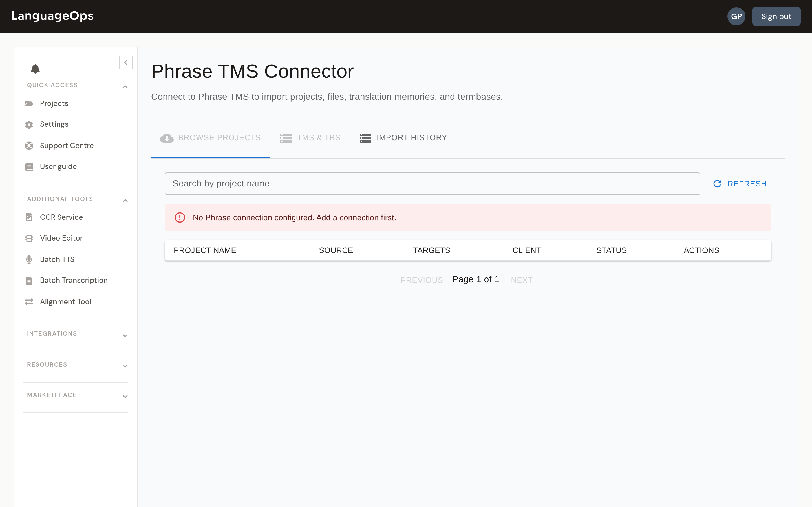
Task: Click the Settings gear icon
Action: [29, 124]
